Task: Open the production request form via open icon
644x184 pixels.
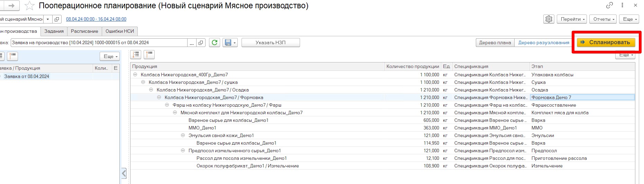Action: (x=201, y=43)
